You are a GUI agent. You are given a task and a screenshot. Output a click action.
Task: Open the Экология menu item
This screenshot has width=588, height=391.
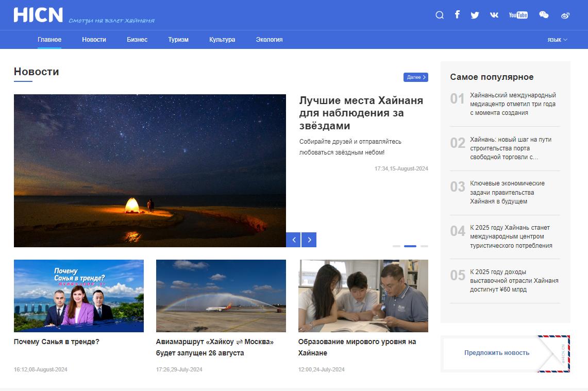tap(269, 40)
